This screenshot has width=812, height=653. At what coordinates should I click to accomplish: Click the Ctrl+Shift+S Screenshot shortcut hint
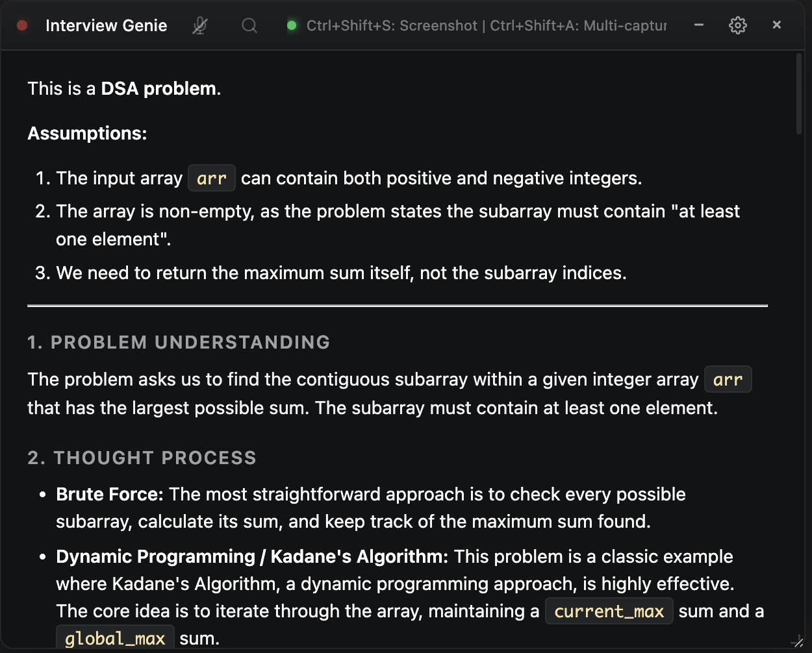392,25
